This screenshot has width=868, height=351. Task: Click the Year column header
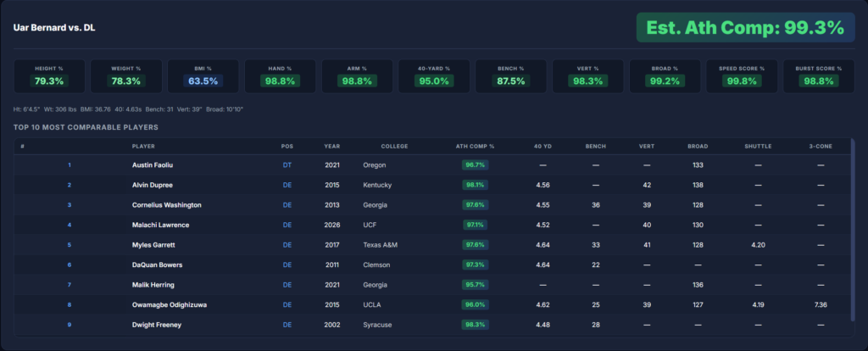331,146
